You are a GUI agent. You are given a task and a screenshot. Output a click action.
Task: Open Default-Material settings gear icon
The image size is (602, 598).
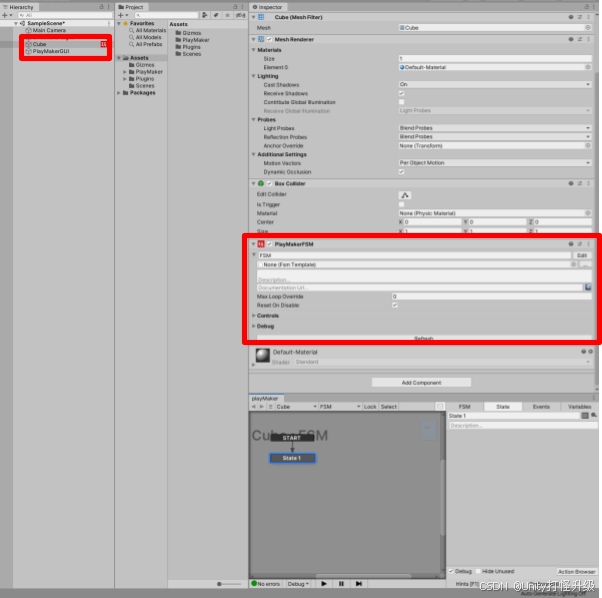[x=590, y=352]
